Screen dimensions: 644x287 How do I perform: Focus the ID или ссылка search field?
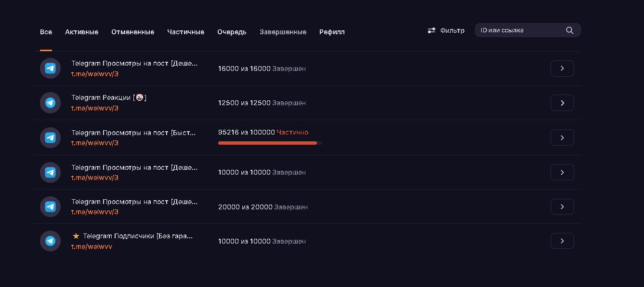pyautogui.click(x=527, y=30)
